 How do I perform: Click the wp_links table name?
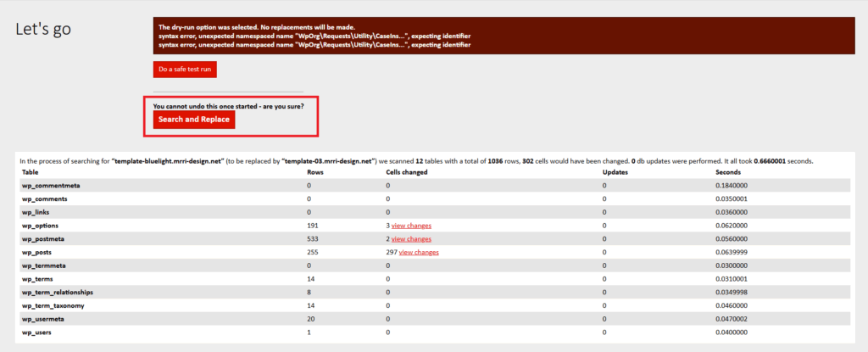[x=36, y=212]
